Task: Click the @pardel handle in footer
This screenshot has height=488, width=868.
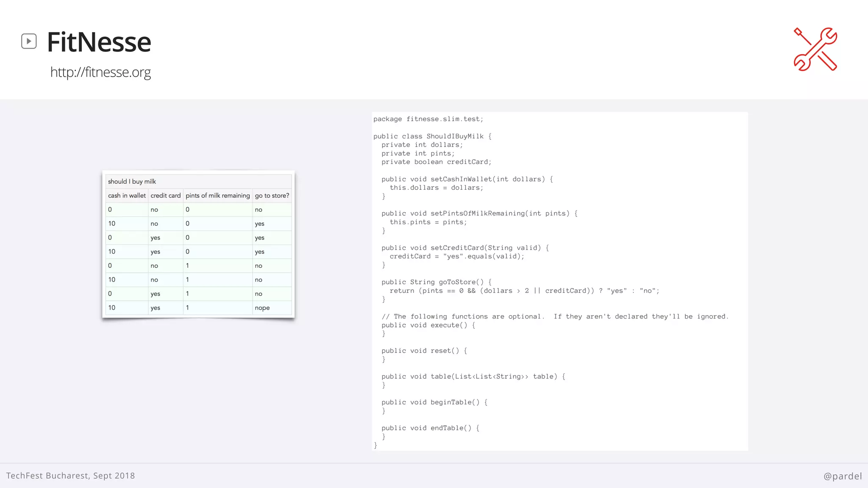Action: [x=842, y=476]
